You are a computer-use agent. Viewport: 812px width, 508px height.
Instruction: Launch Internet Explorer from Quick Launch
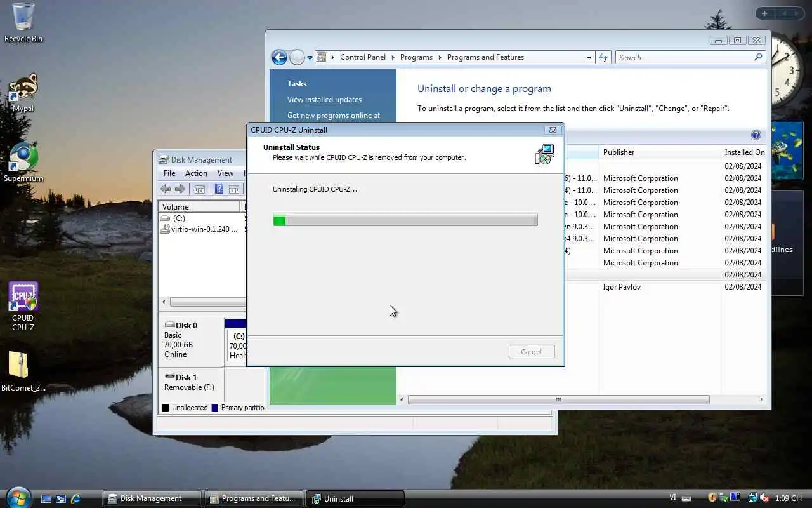(75, 499)
